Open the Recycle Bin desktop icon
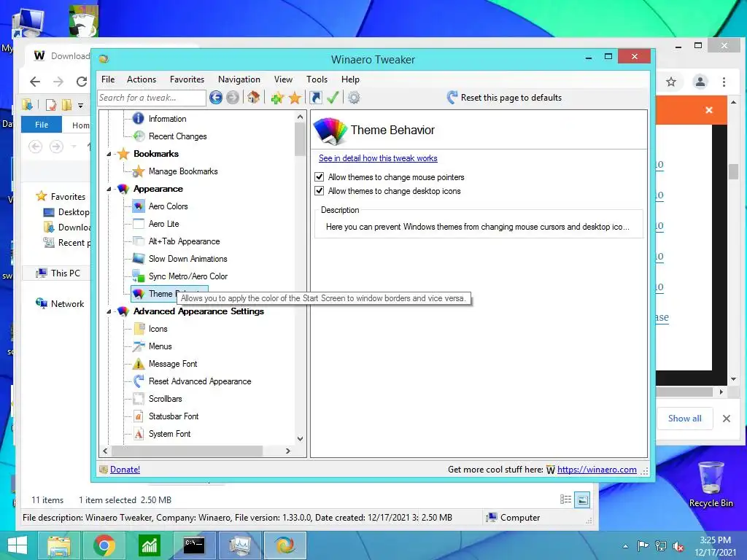The width and height of the screenshot is (747, 560). 711,485
